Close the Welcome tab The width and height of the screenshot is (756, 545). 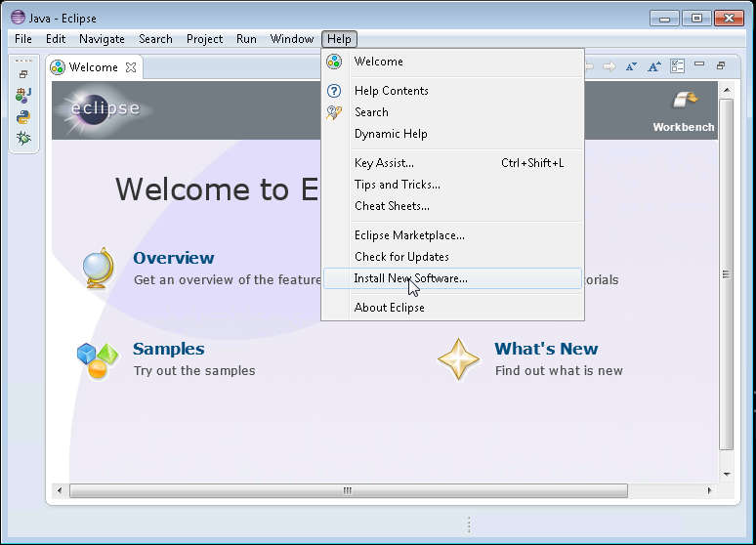131,67
